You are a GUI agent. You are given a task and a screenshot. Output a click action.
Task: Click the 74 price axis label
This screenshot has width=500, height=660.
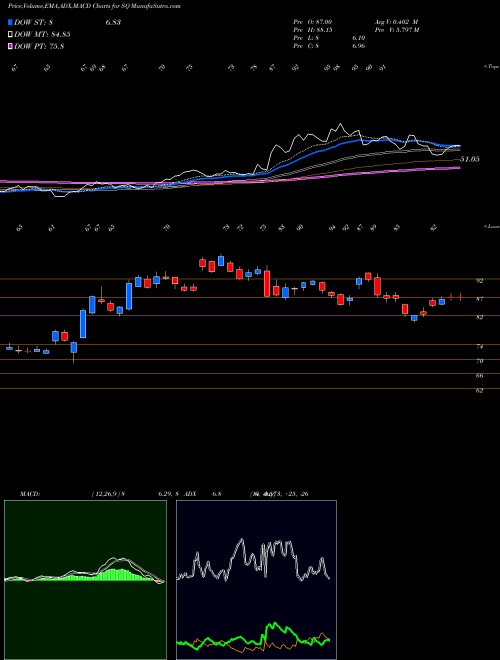coord(479,347)
